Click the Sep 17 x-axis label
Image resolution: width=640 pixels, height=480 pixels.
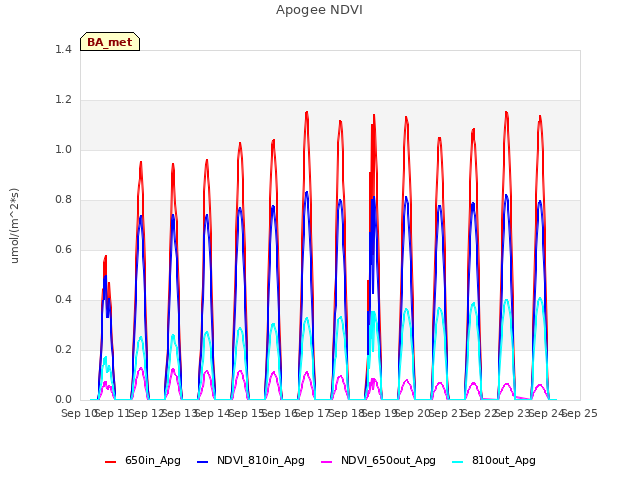pos(313,413)
